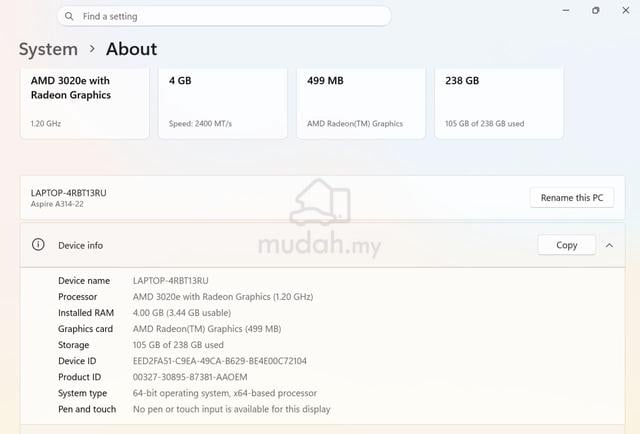Click the Storage label in Device info
This screenshot has width=640, height=434.
(x=73, y=345)
